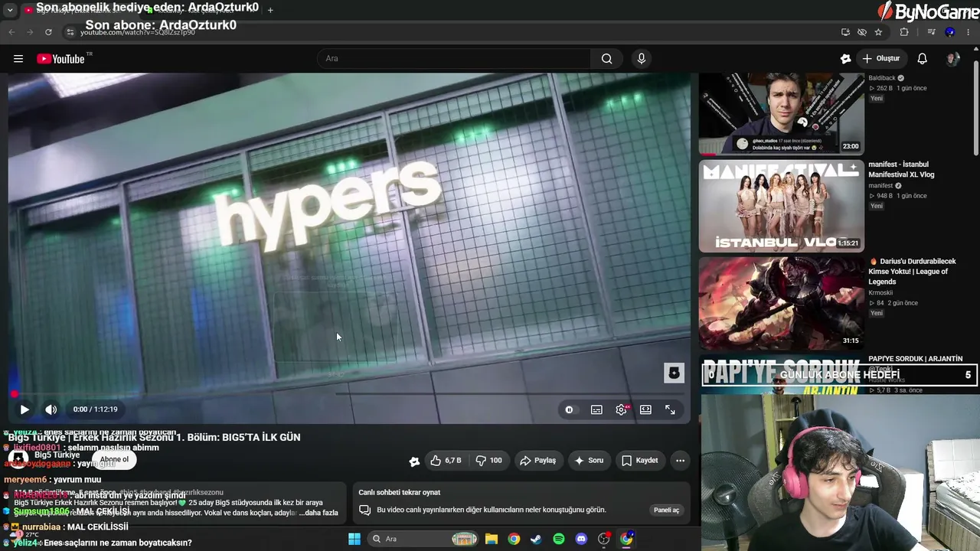
Task: Open a new browser tab
Action: point(270,10)
